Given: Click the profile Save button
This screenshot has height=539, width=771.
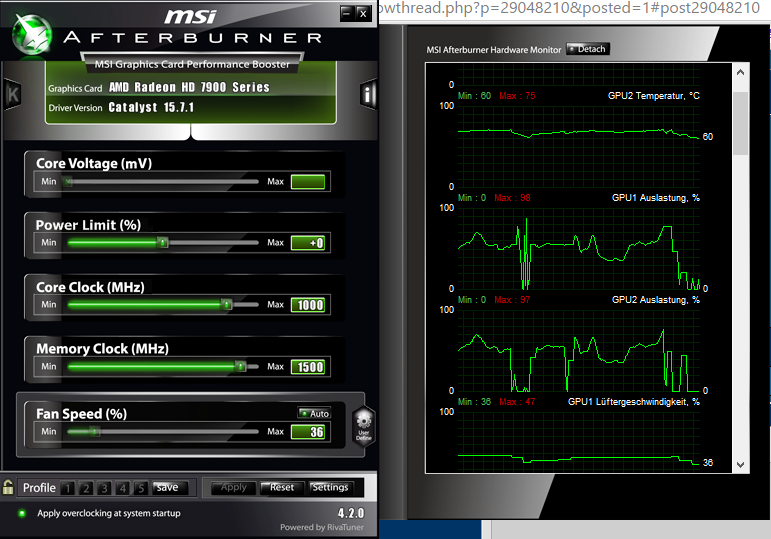Looking at the screenshot, I should (x=170, y=487).
